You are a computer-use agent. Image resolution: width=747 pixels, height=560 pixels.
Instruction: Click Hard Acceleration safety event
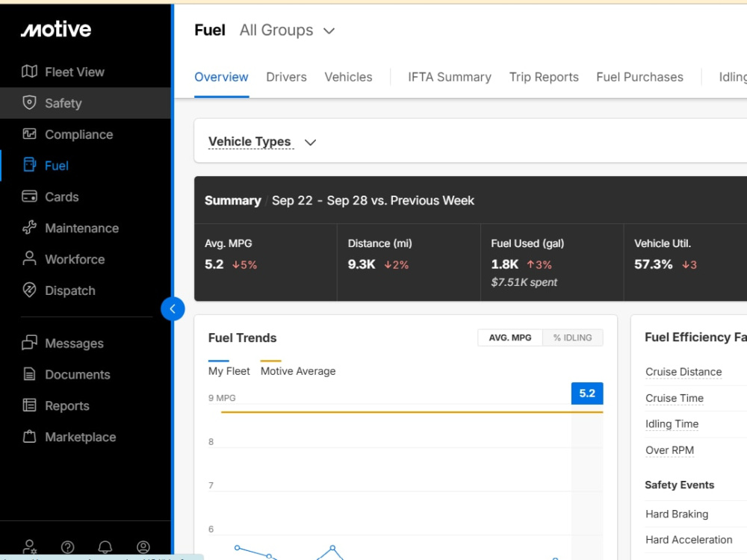[689, 540]
